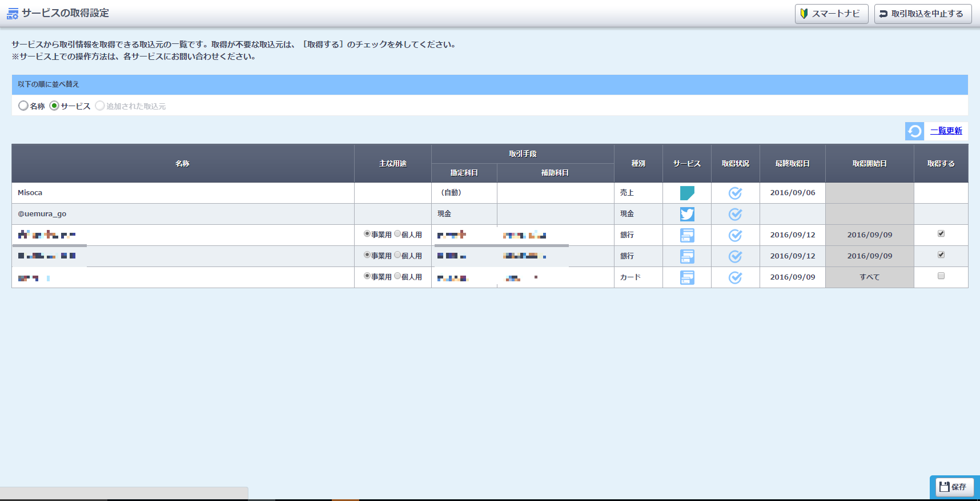Select 事業用 in second 銀行 row

[x=367, y=254]
